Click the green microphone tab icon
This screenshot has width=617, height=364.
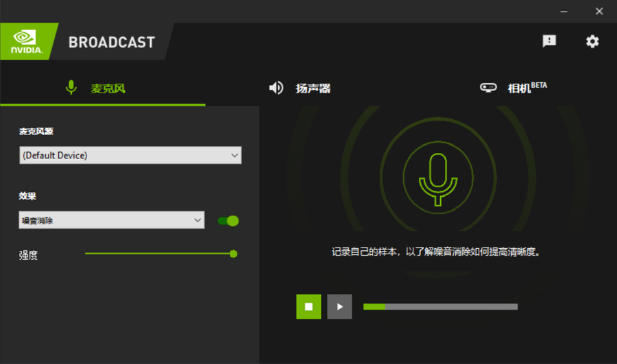[x=71, y=88]
